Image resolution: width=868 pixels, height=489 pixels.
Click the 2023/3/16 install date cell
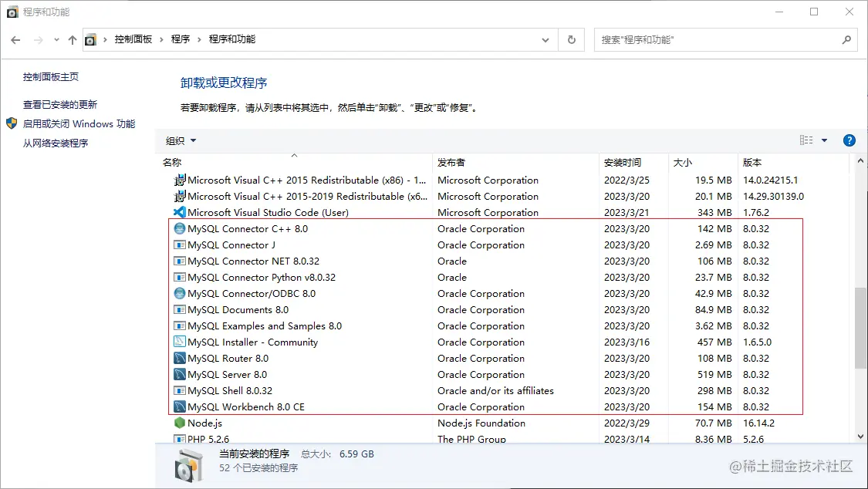pyautogui.click(x=627, y=342)
